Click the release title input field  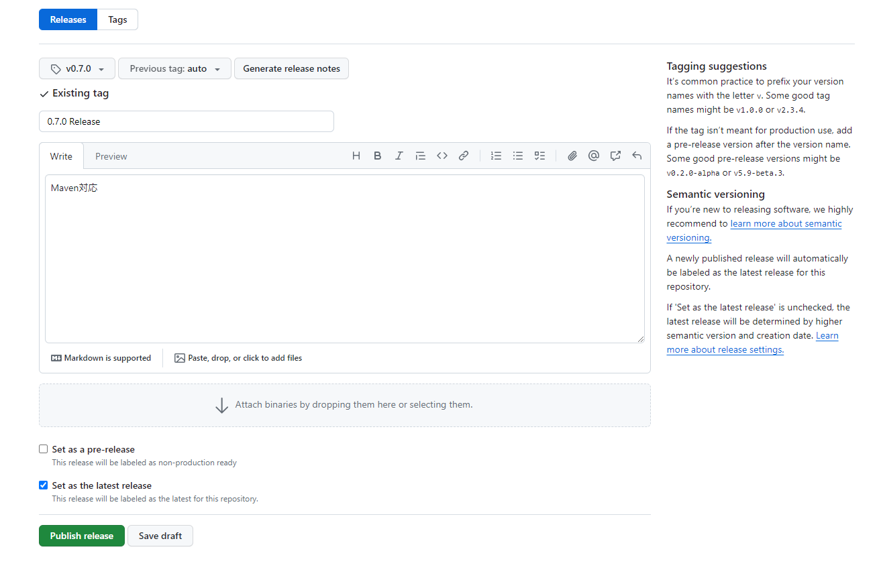[x=186, y=121]
